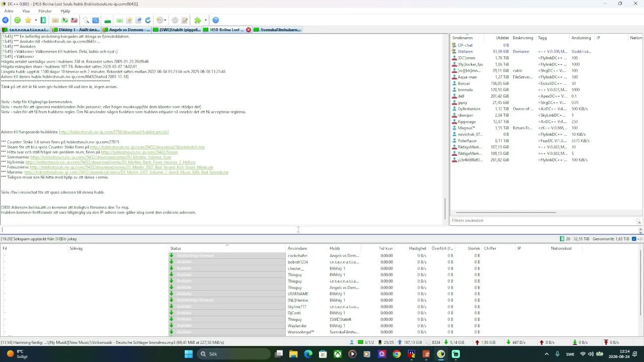Select user Aqua-man in the user list

(546, 77)
